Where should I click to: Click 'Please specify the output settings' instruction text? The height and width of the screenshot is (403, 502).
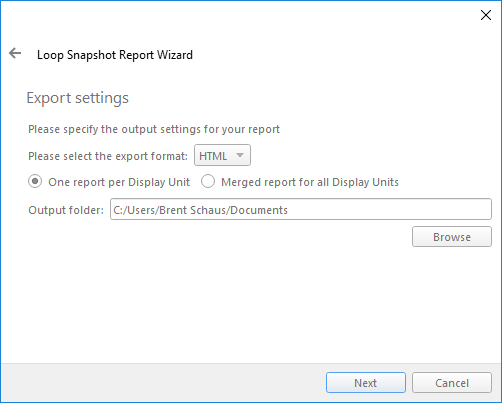pos(154,129)
